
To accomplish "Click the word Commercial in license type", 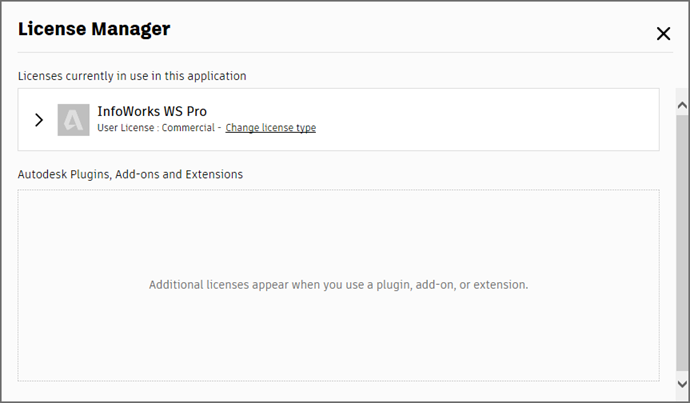I will 188,128.
